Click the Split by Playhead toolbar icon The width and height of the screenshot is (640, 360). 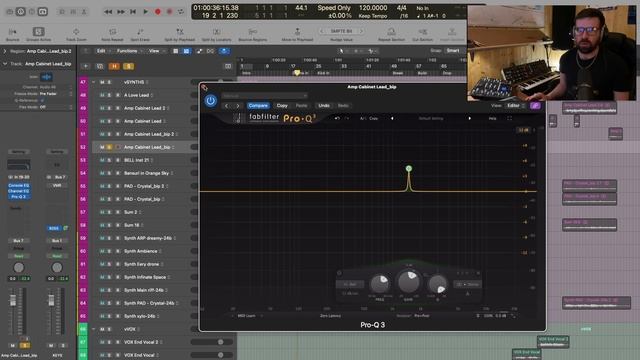[x=180, y=33]
